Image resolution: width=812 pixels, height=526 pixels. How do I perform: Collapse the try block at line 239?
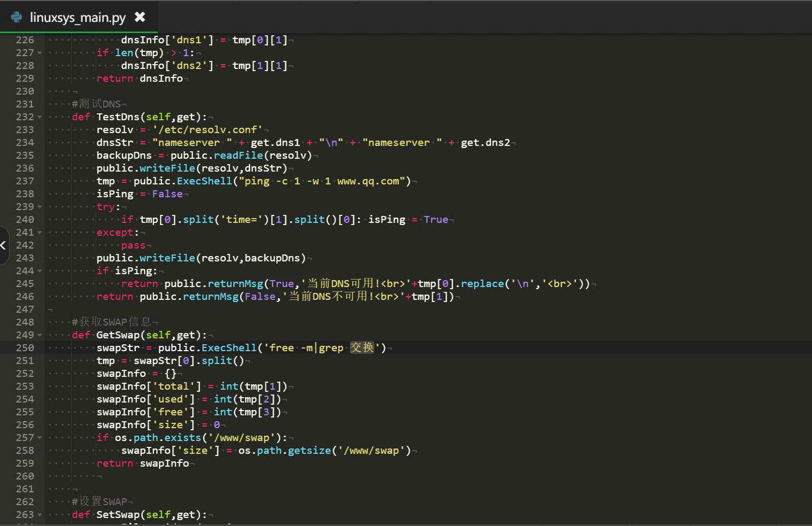(40, 207)
